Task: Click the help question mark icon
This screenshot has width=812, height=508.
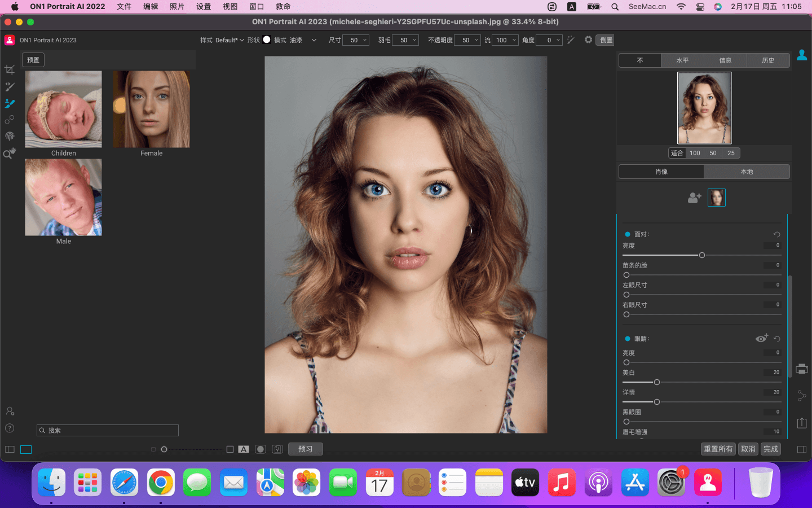Action: (x=10, y=428)
